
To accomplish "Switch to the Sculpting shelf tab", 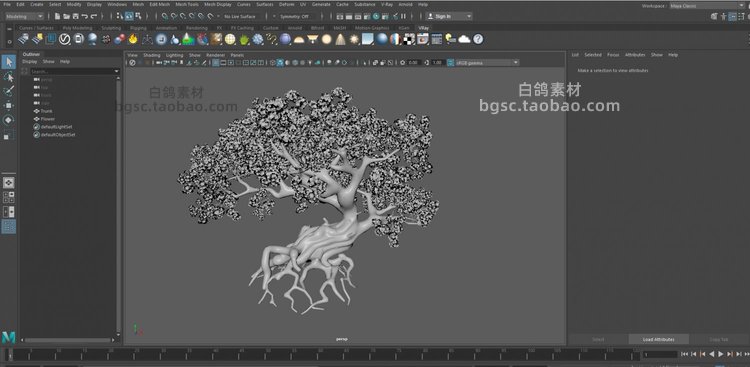I will click(111, 28).
